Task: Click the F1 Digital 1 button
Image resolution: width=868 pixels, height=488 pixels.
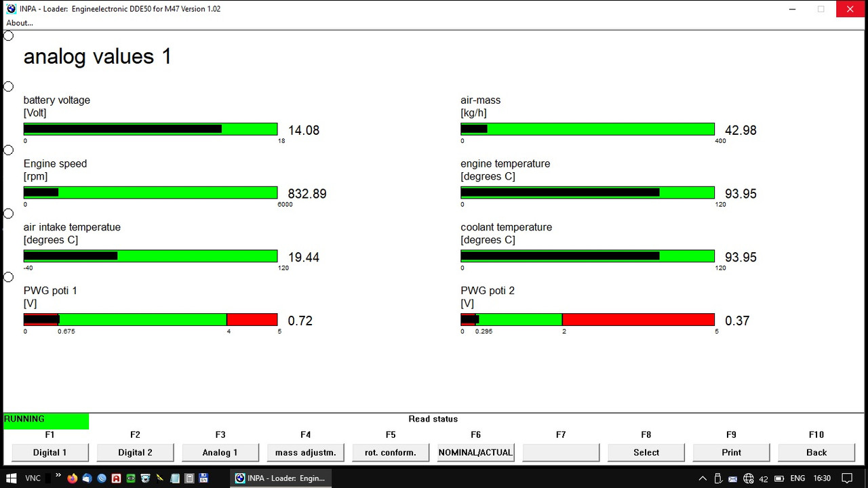Action: click(50, 452)
